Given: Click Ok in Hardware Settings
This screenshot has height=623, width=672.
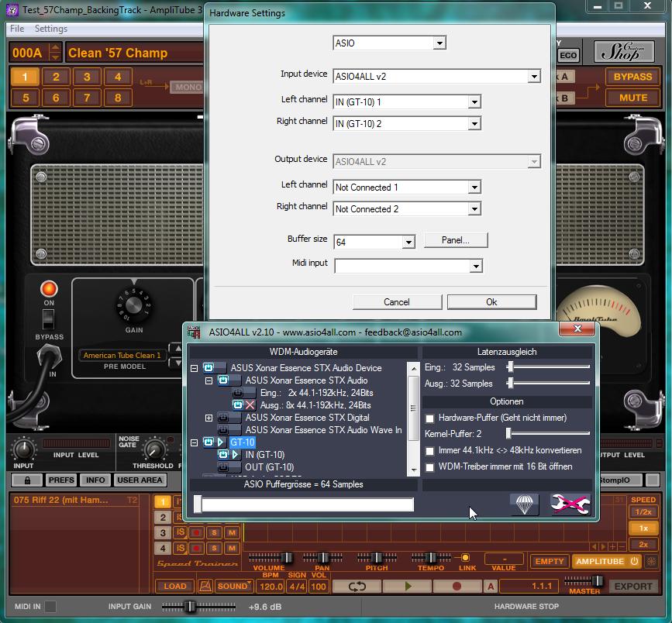Looking at the screenshot, I should click(x=491, y=302).
